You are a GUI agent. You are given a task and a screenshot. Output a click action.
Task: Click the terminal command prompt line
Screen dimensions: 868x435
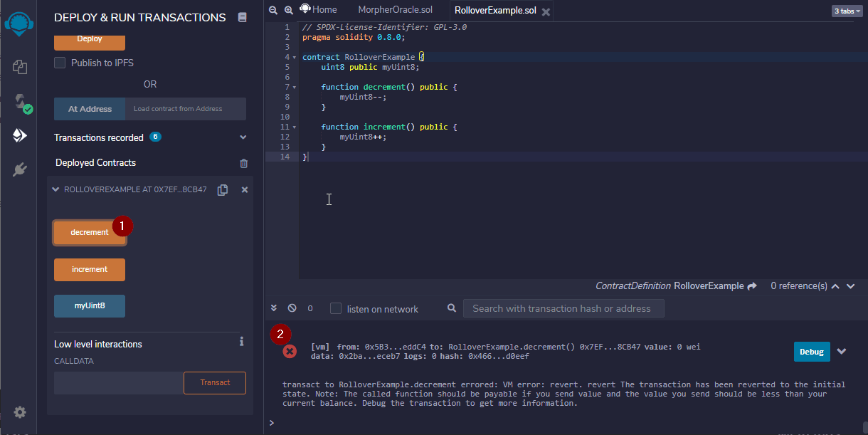pyautogui.click(x=566, y=423)
